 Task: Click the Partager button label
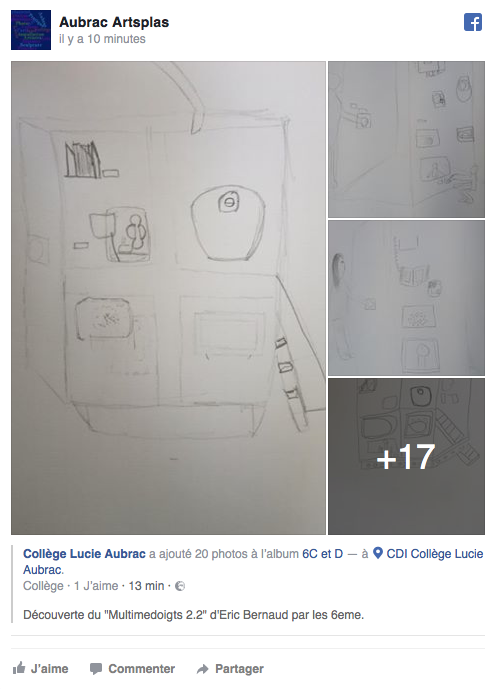(x=239, y=669)
